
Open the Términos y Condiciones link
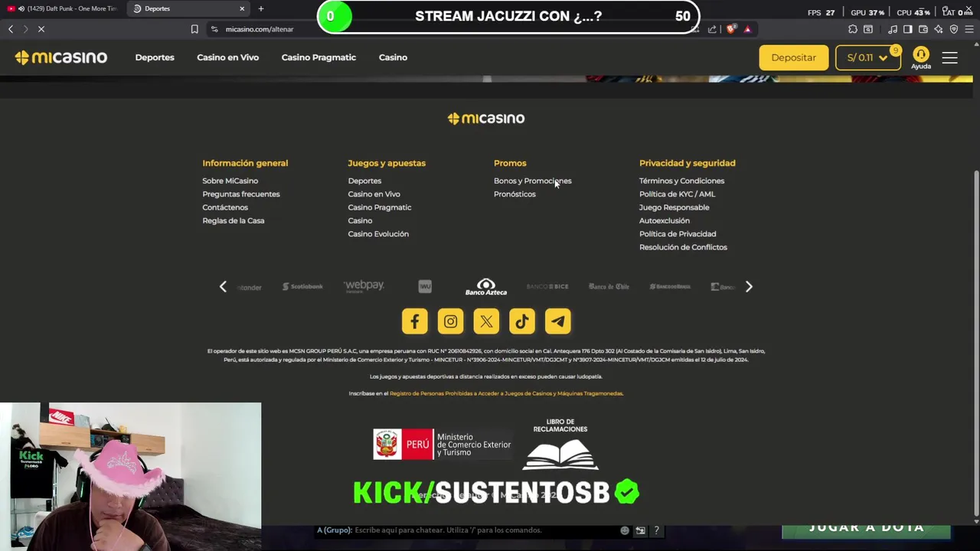(x=681, y=181)
